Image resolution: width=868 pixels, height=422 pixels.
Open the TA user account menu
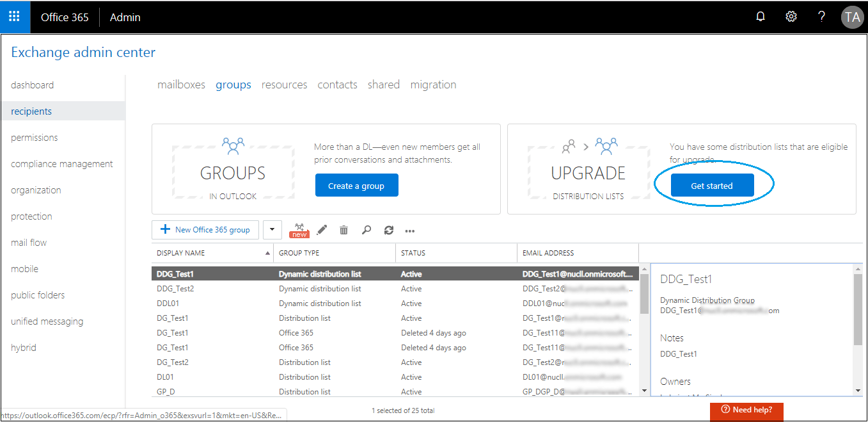(852, 17)
